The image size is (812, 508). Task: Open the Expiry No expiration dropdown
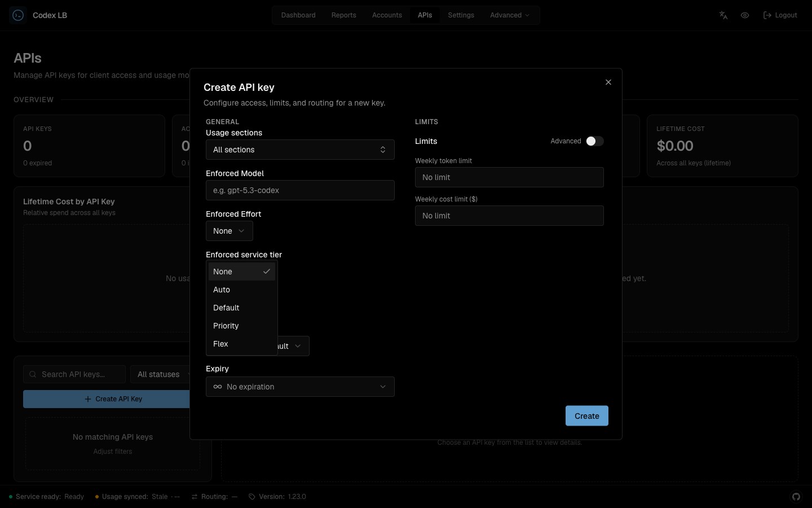click(x=300, y=387)
